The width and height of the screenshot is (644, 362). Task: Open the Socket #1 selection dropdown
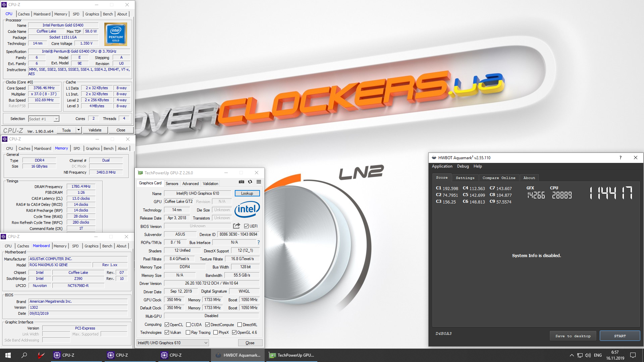44,119
